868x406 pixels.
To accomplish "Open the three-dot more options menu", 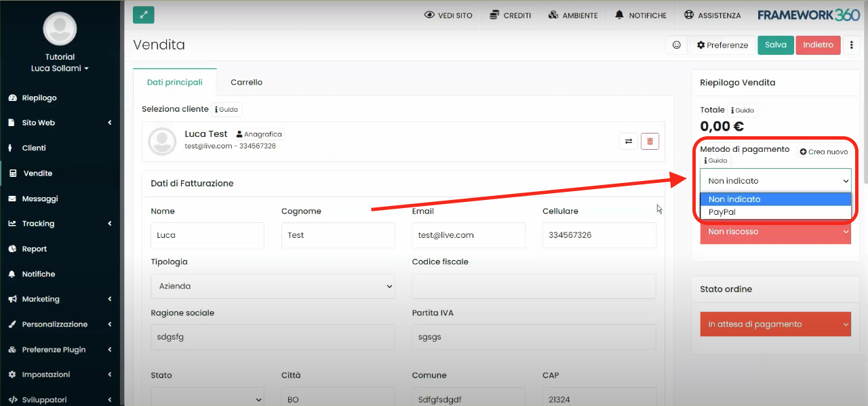I will [x=852, y=45].
